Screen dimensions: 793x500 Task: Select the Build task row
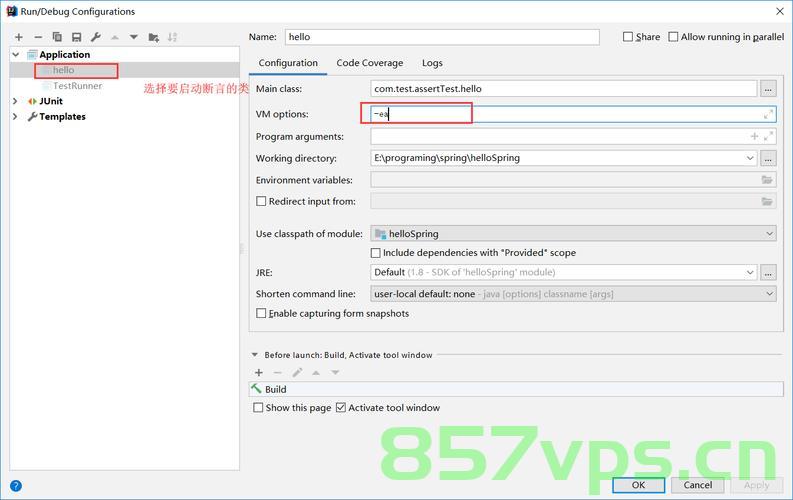(516, 389)
